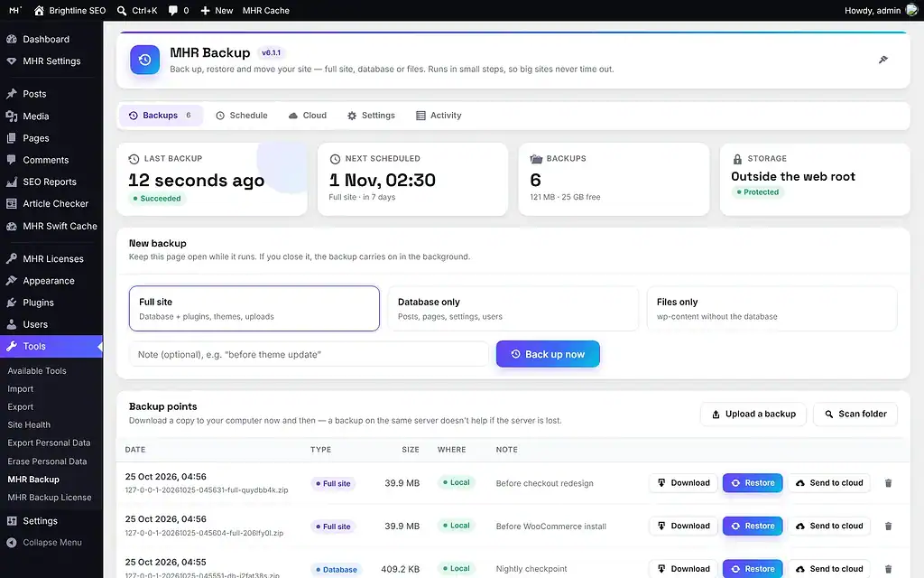Send Before WooCommerce install backup to cloud
This screenshot has width=924, height=578.
[829, 527]
